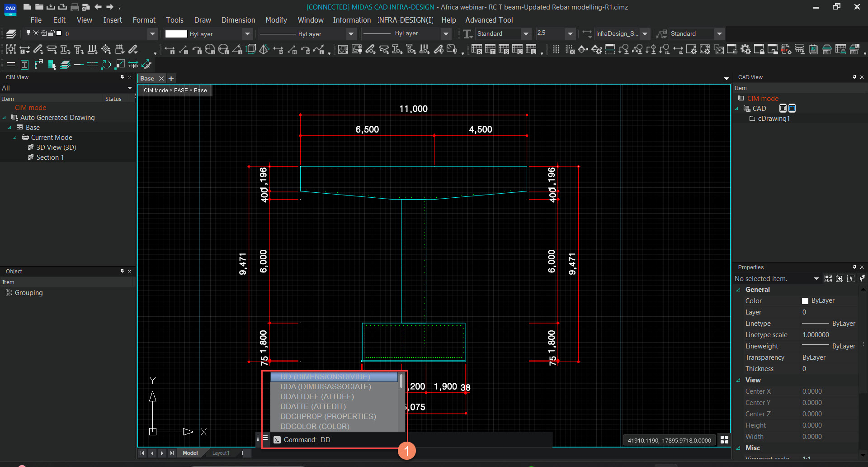868x467 pixels.
Task: Toggle second view icon beside CAD item
Action: pyautogui.click(x=792, y=108)
